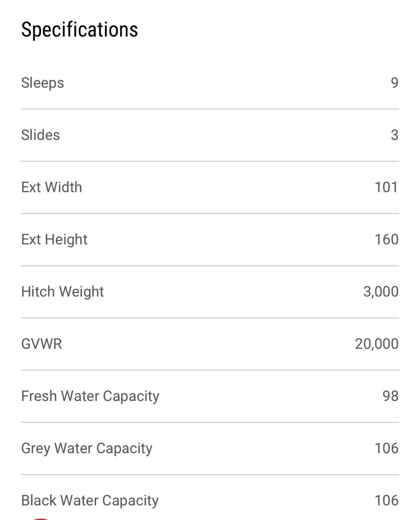
Task: Tap the Hitch Weight label
Action: [62, 292]
